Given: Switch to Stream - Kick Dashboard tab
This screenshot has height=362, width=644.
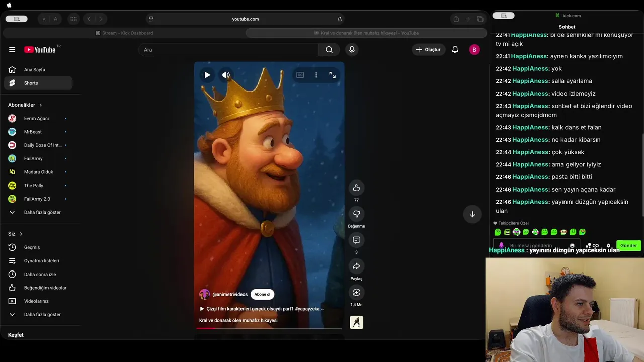Looking at the screenshot, I should [124, 33].
